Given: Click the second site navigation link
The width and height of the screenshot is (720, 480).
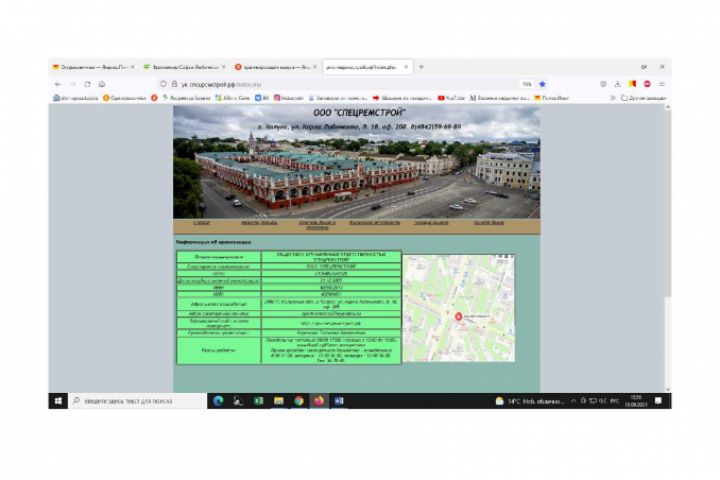Looking at the screenshot, I should click(x=259, y=222).
